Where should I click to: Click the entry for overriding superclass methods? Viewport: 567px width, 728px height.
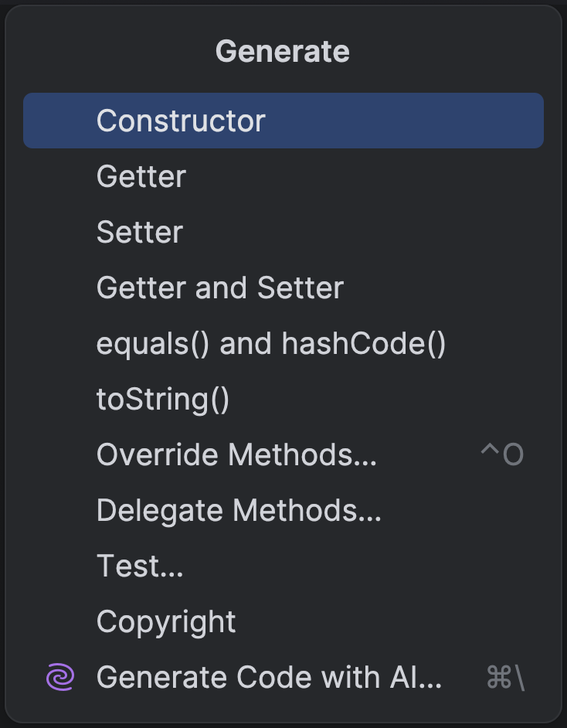coord(236,454)
